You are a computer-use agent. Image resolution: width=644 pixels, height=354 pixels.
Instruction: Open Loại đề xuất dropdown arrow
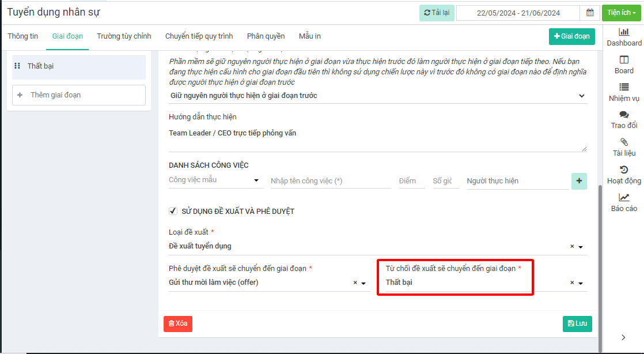[581, 247]
